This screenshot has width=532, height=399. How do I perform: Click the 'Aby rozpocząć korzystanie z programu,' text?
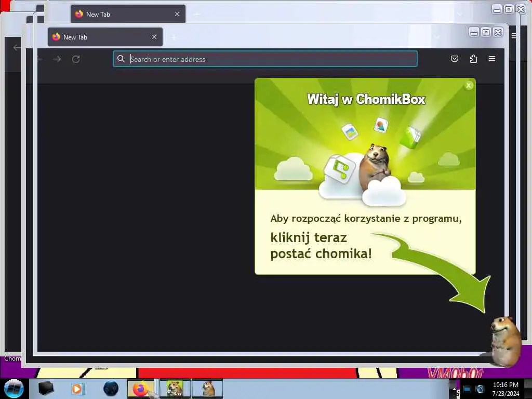pos(366,219)
